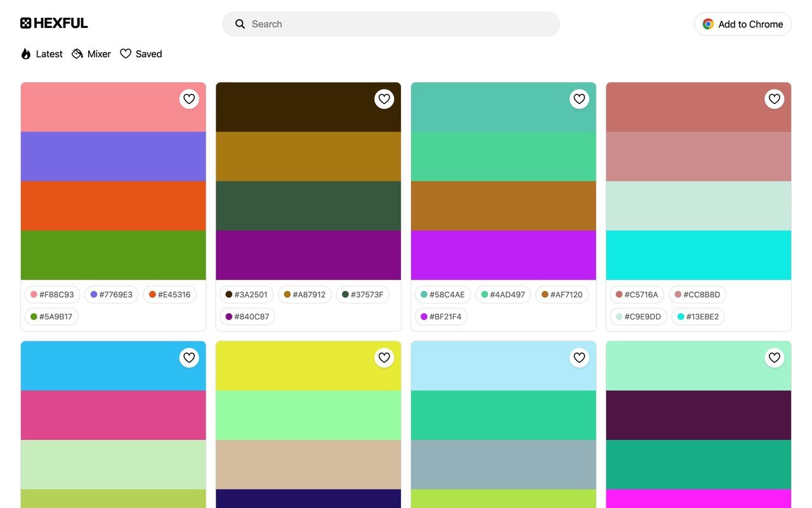The height and width of the screenshot is (508, 812).
Task: Select the #13EBE2 hex chip
Action: coord(698,317)
